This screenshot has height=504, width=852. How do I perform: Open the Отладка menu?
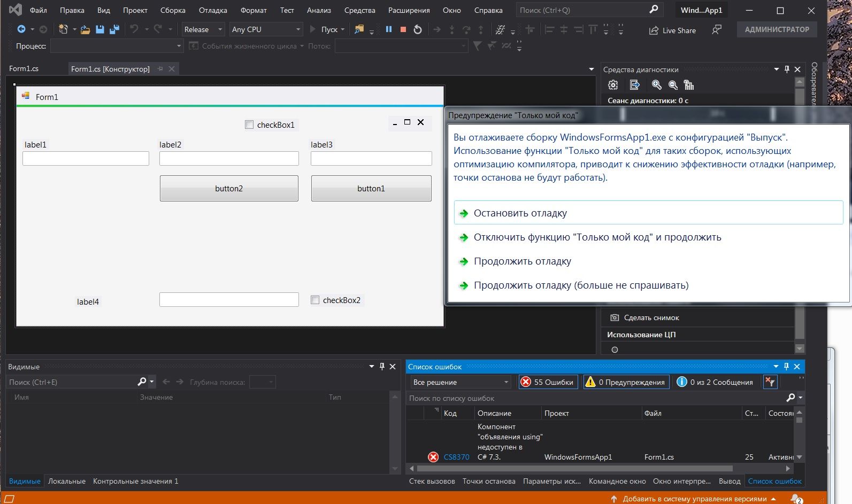(x=213, y=10)
